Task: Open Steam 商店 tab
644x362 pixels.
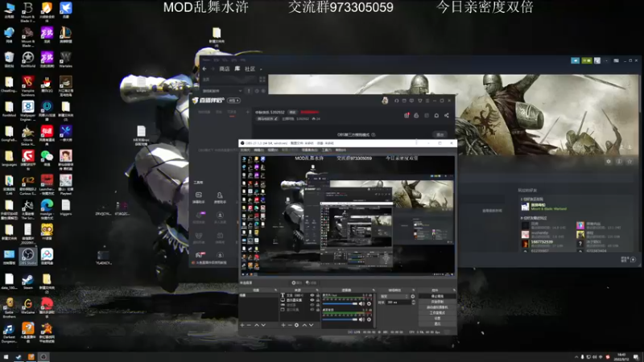Action: coord(225,69)
